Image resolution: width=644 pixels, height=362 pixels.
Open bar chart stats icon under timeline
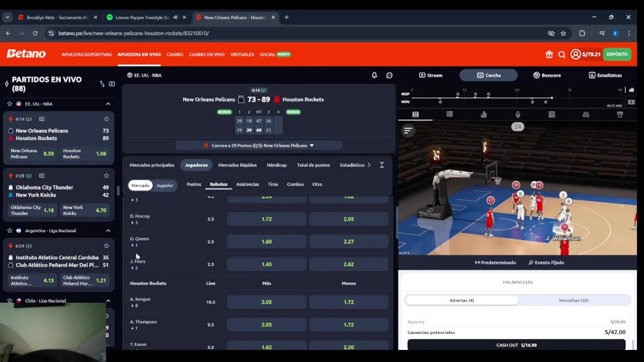click(x=484, y=115)
